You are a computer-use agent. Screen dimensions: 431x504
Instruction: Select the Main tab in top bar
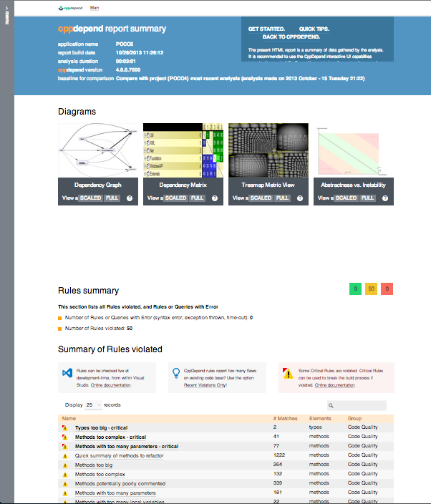point(95,8)
